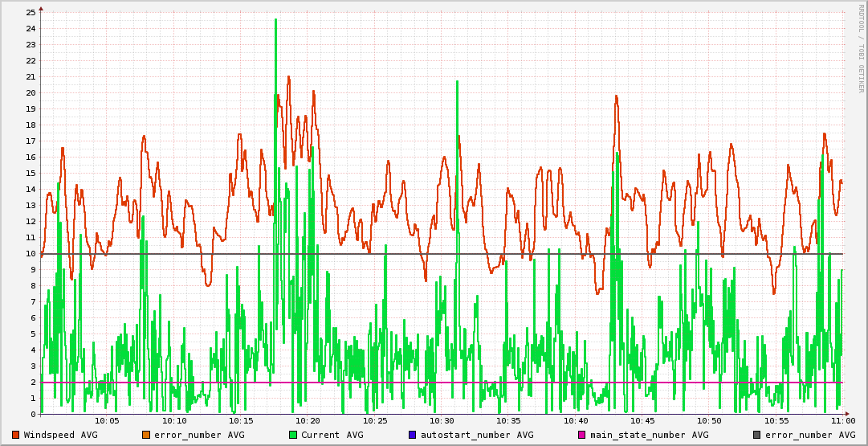Click the y-axis value 16
The height and width of the screenshot is (446, 868).
[31, 157]
